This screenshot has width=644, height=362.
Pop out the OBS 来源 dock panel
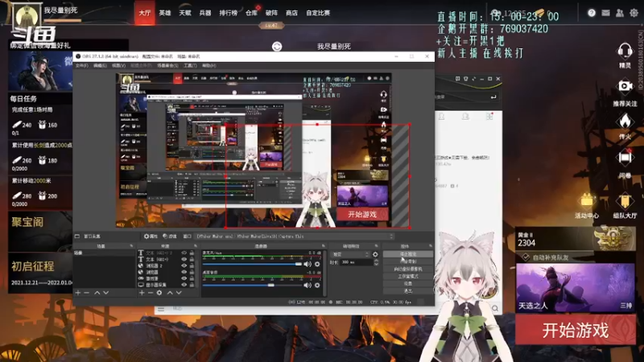pos(195,246)
